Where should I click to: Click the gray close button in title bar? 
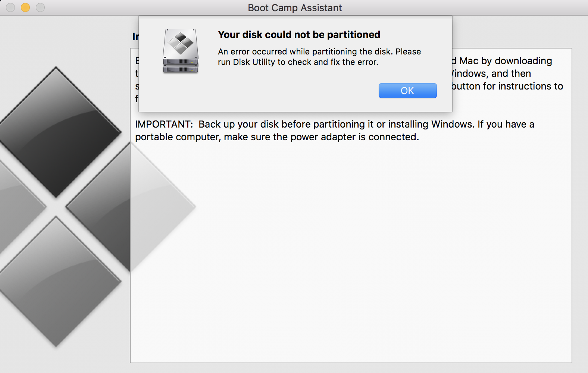click(x=10, y=7)
